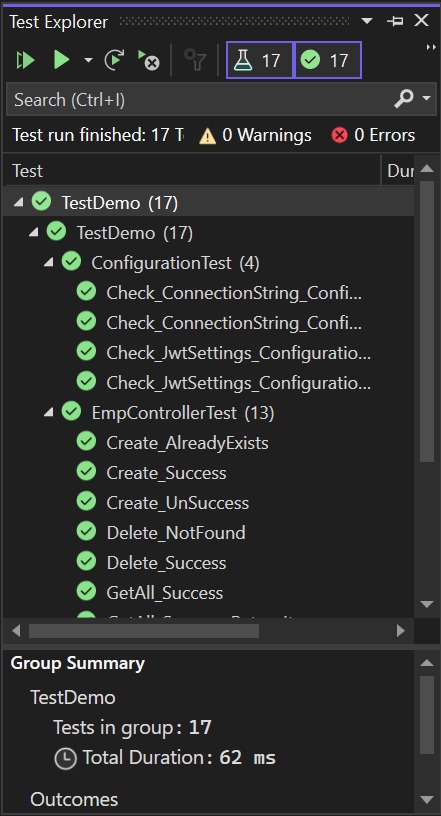The width and height of the screenshot is (441, 816).
Task: Select the Delete_NotFound test
Action: 176,533
